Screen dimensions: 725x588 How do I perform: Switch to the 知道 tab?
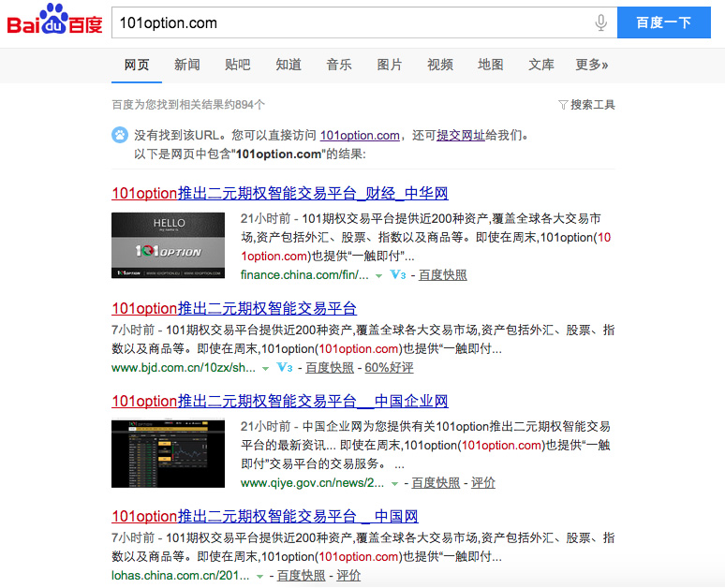289,65
